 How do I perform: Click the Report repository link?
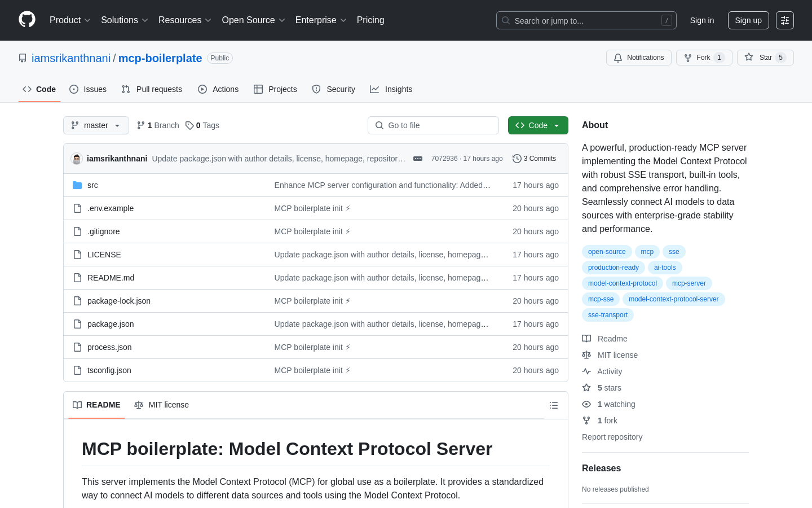(612, 437)
